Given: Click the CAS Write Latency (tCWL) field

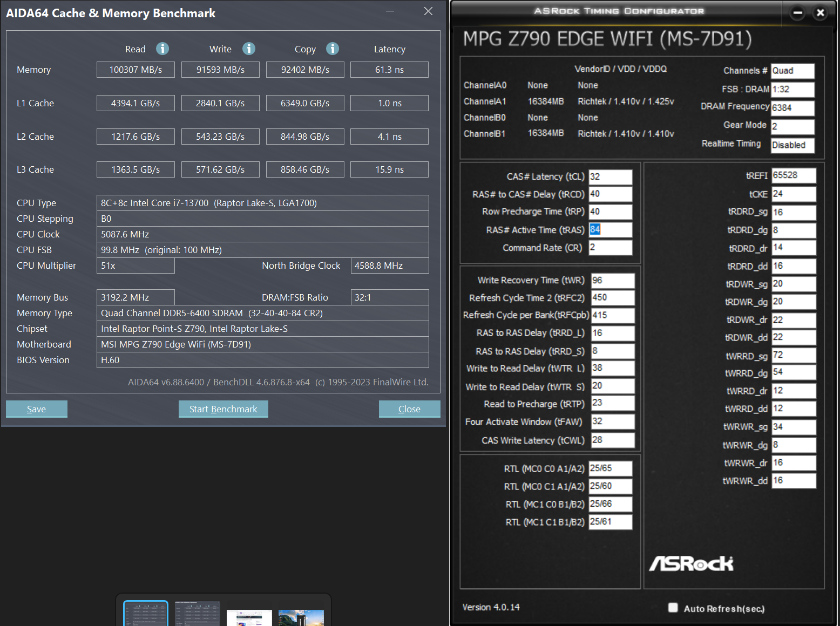Looking at the screenshot, I should (613, 440).
